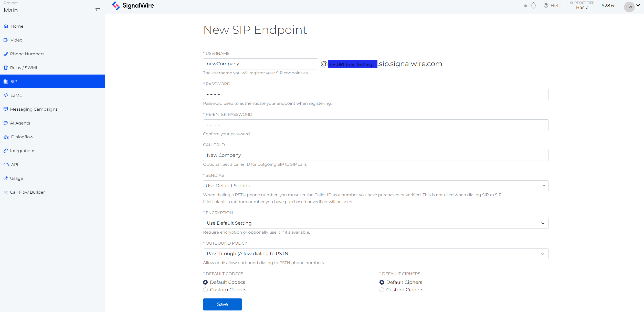This screenshot has height=312, width=644.
Task: Open the Home section in sidebar
Action: pos(17,26)
